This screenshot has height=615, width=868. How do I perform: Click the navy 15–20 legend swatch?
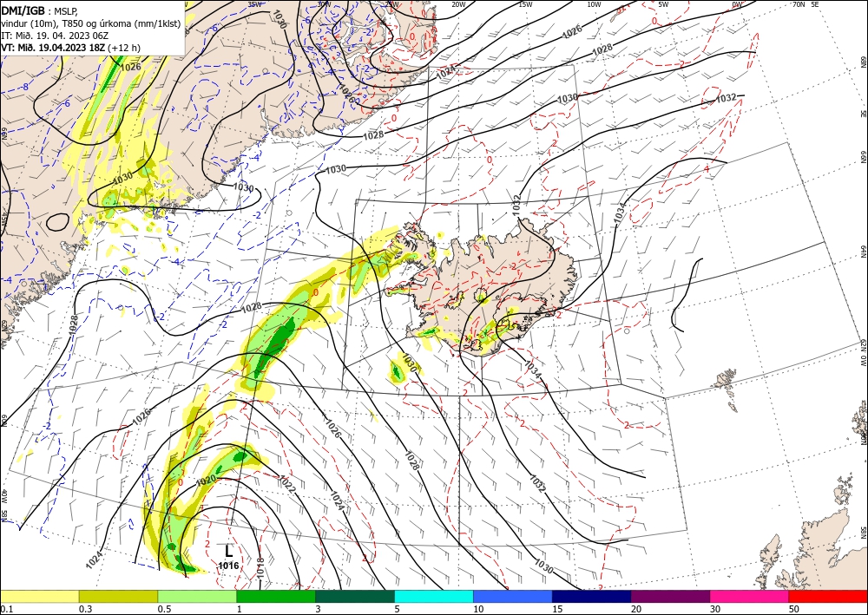pyautogui.click(x=592, y=596)
